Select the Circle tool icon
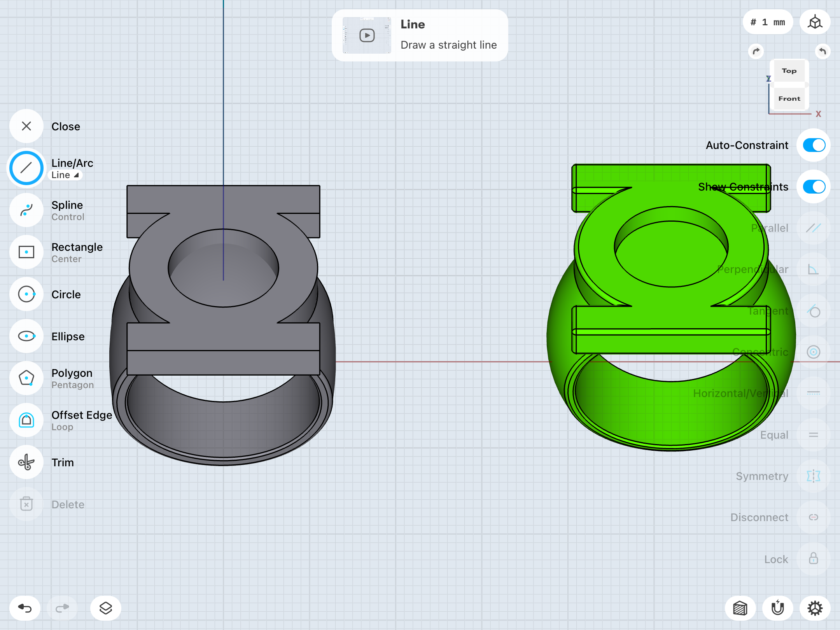This screenshot has width=840, height=630. point(26,294)
